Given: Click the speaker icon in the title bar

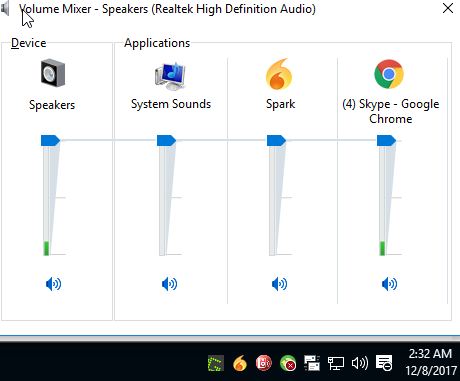Looking at the screenshot, I should click(x=5, y=9).
